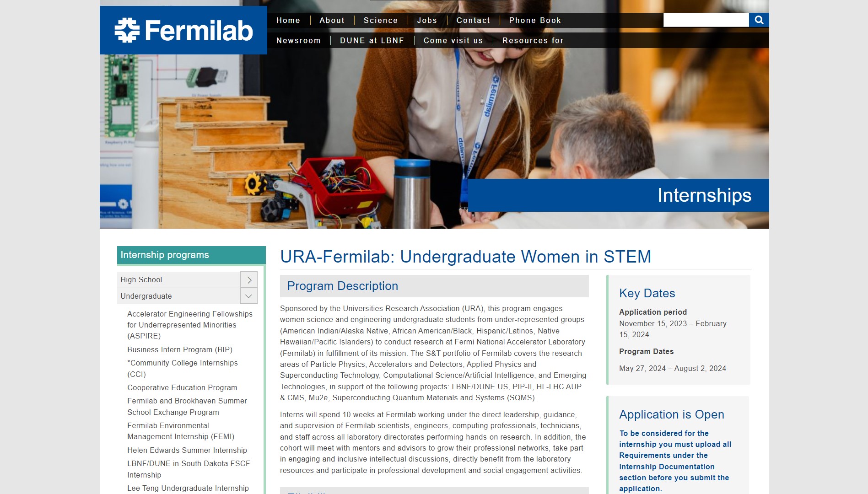Open the Phone Book link

pyautogui.click(x=534, y=21)
